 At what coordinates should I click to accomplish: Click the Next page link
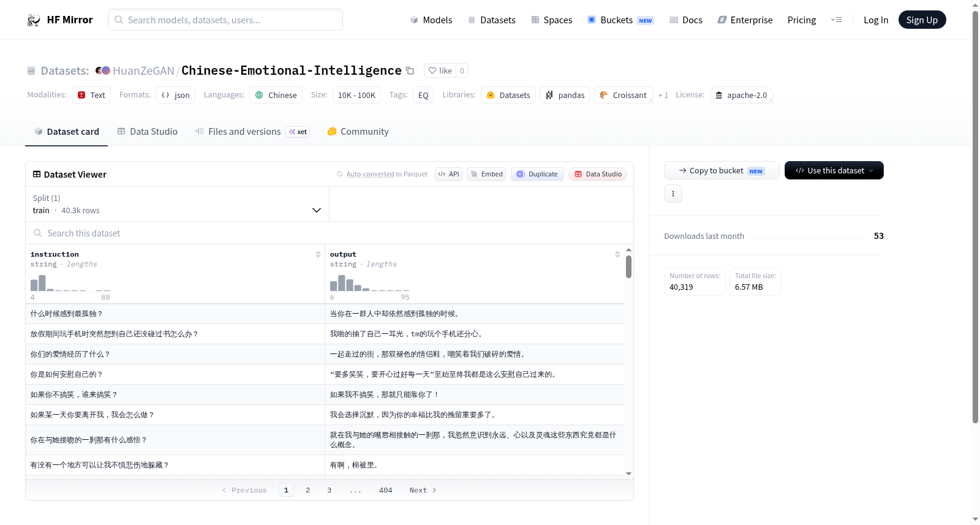point(423,490)
